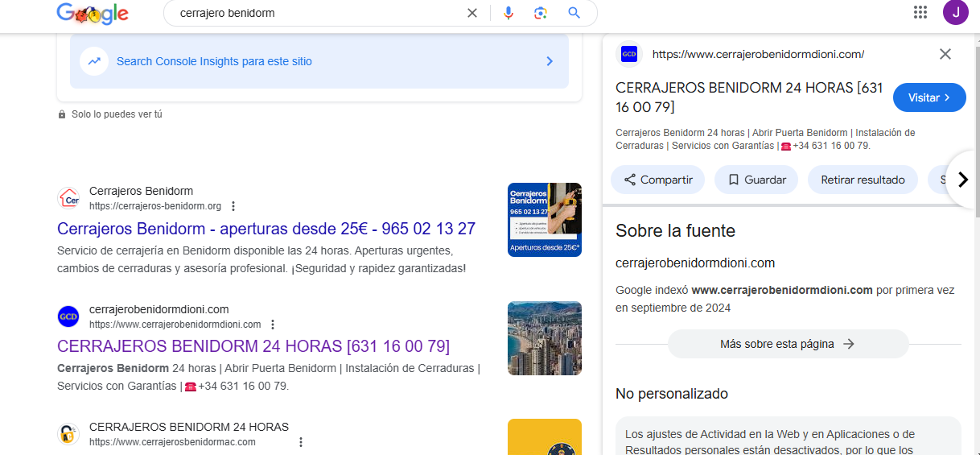
Task: Start voice search with the microphone icon
Action: coord(509,13)
